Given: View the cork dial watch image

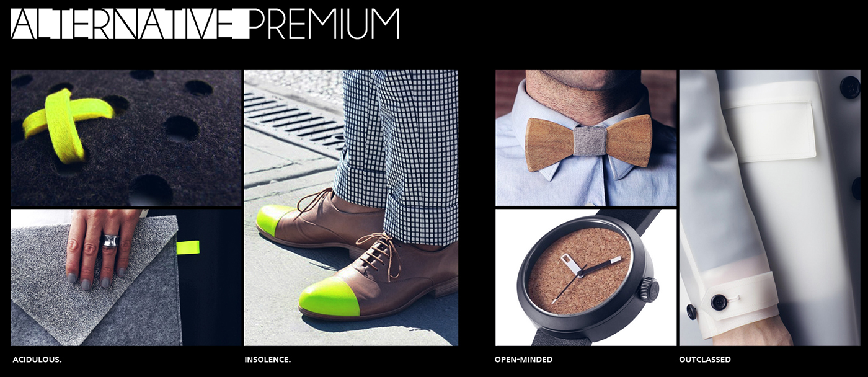Looking at the screenshot, I should coord(586,277).
